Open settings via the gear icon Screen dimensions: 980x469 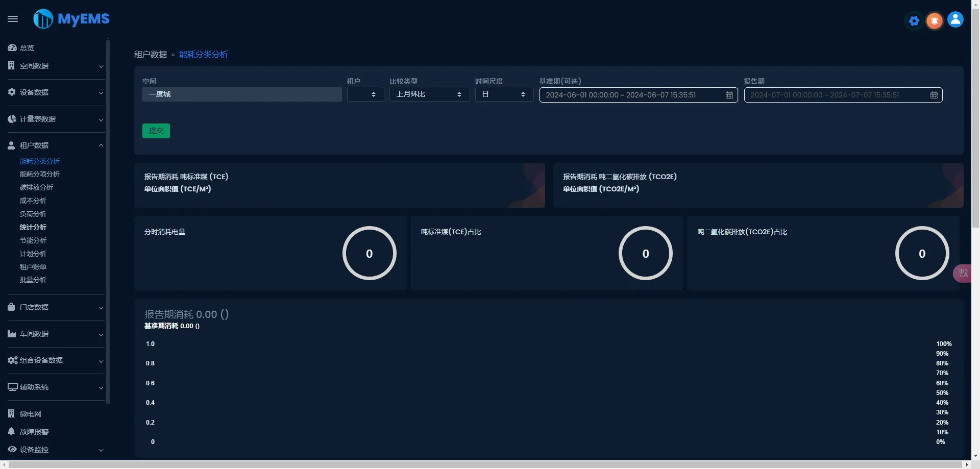(x=914, y=21)
